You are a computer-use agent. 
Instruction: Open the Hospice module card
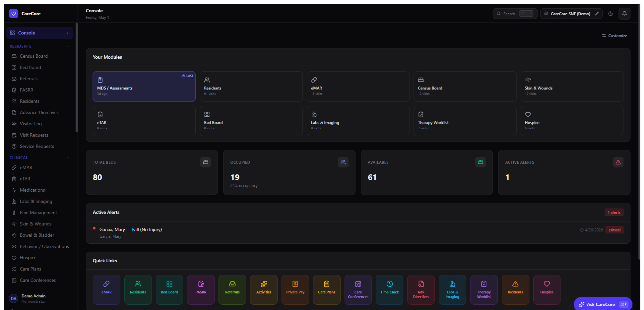pos(572,121)
